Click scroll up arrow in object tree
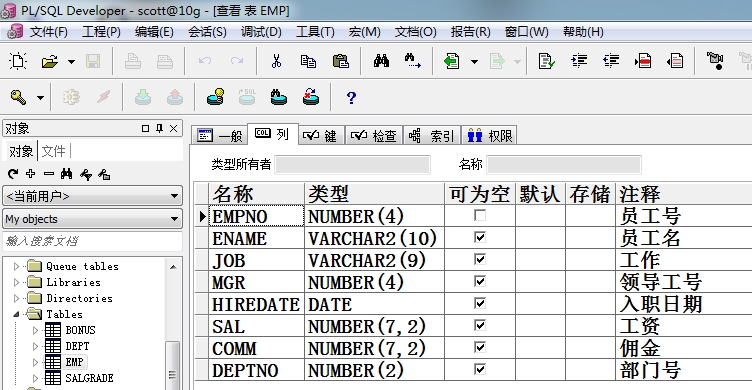 point(173,267)
